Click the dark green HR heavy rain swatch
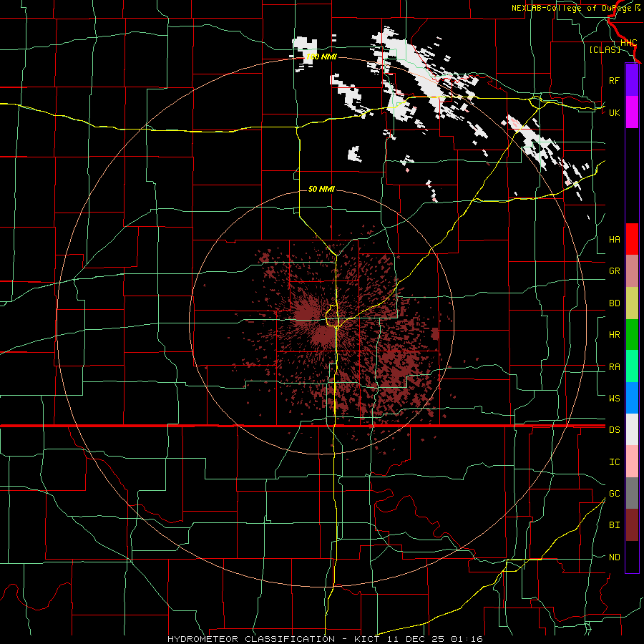 click(632, 335)
